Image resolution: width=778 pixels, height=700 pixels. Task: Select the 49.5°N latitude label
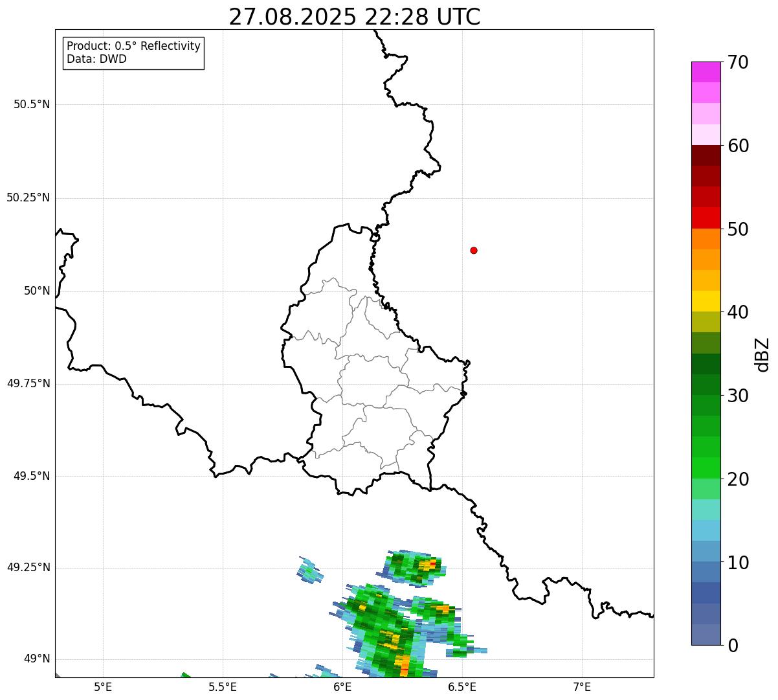coord(32,476)
